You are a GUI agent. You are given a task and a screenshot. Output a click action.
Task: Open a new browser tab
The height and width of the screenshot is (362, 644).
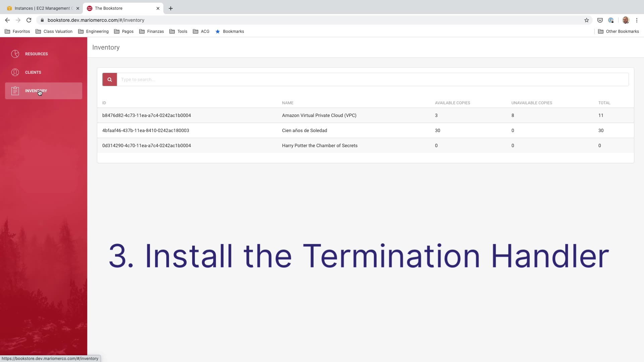171,8
